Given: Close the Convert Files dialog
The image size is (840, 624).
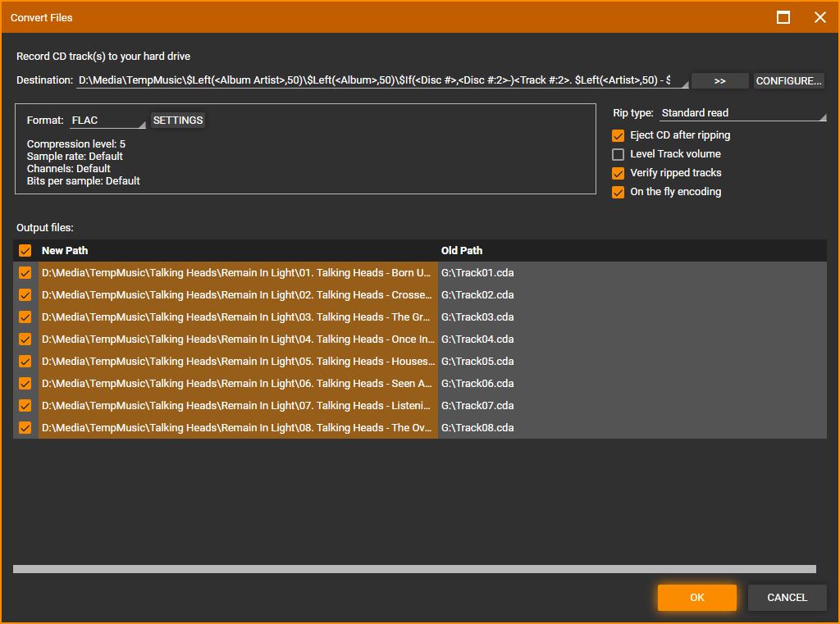Looking at the screenshot, I should tap(819, 17).
